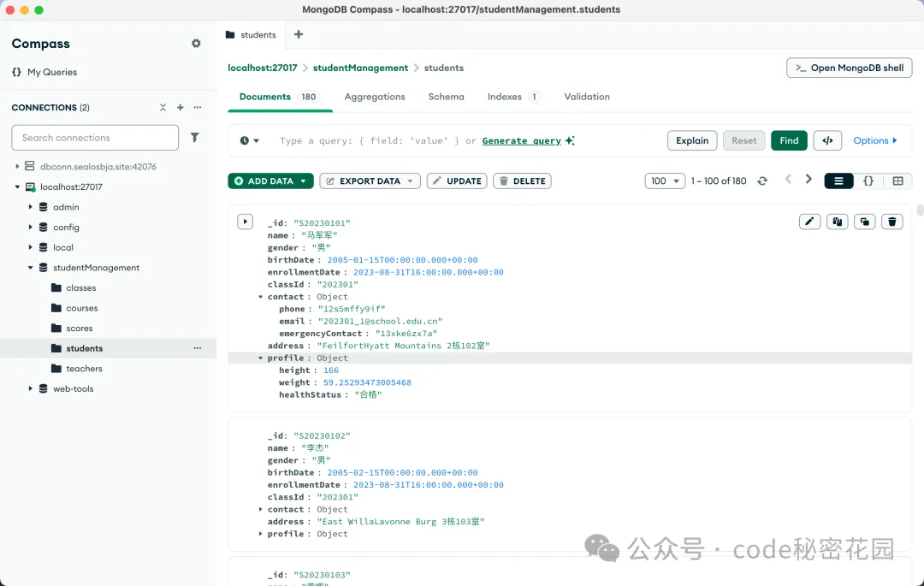Viewport: 924px width, 586px height.
Task: Edit document S20230101 with pencil icon
Action: [809, 222]
